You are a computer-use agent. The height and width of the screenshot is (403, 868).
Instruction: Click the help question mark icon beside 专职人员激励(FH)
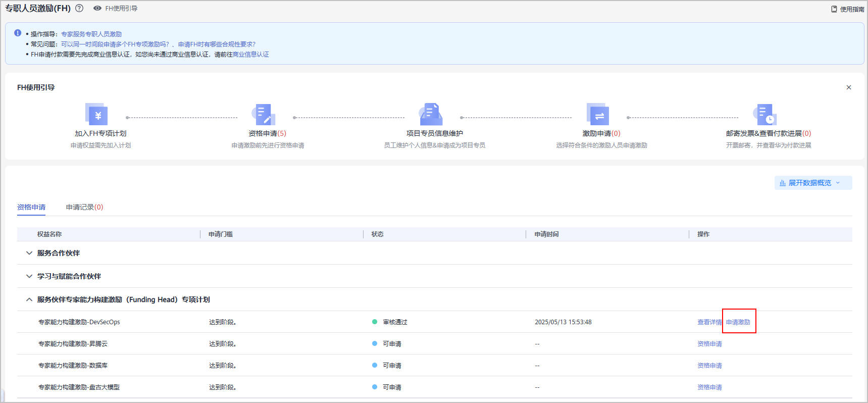pyautogui.click(x=79, y=8)
